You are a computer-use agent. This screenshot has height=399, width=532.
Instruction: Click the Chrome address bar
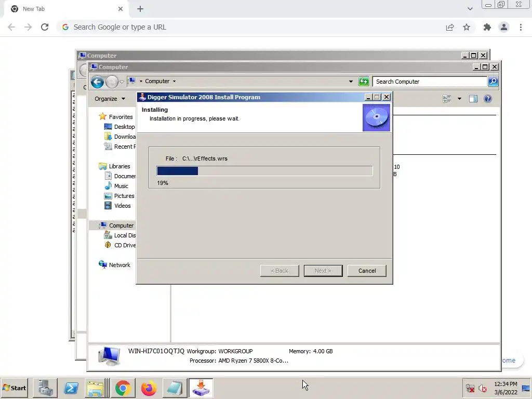click(x=251, y=27)
